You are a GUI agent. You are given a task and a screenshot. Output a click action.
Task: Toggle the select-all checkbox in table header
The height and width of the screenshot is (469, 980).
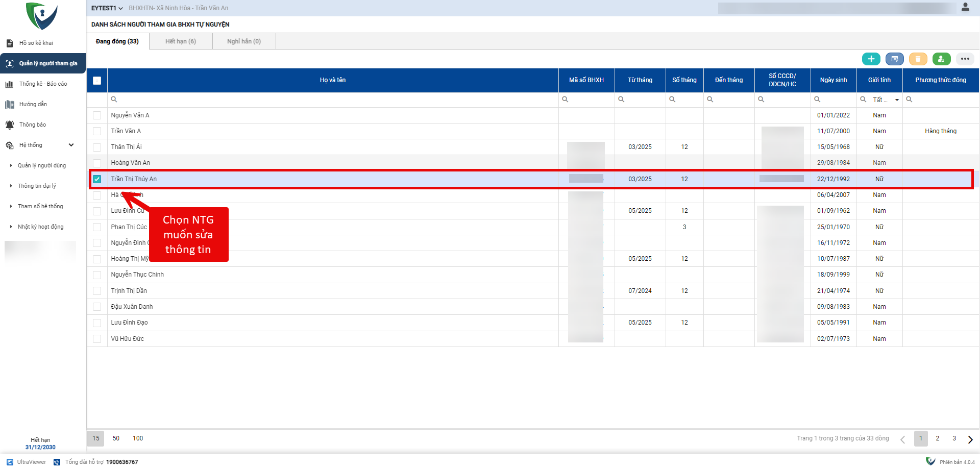coord(97,80)
